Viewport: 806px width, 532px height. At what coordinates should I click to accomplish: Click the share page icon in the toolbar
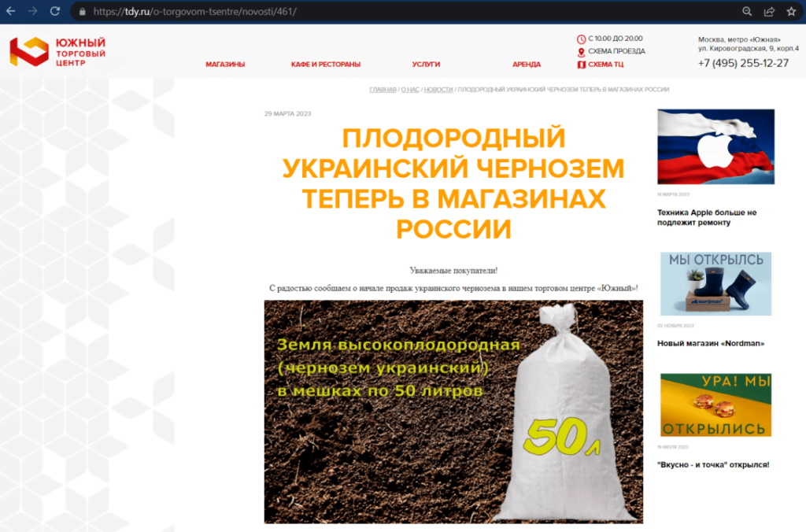tap(767, 11)
